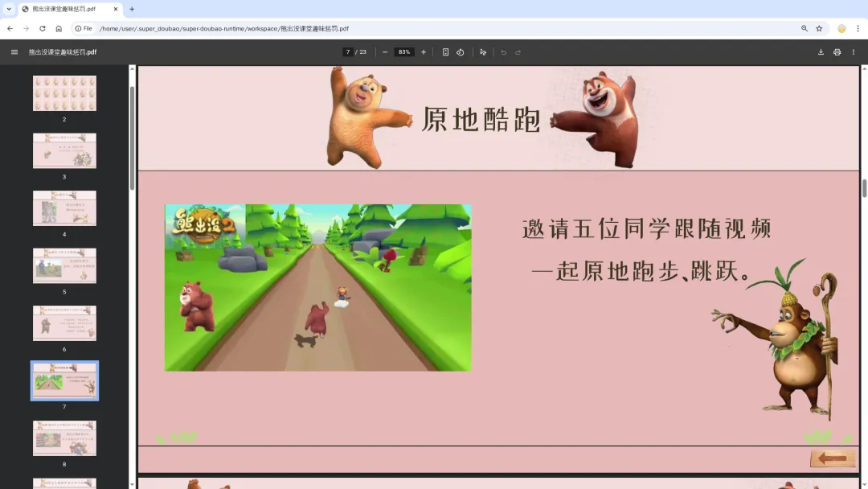Viewport: 868px width, 489px height.
Task: Click the 原地酷跑 slide title
Action: pyautogui.click(x=481, y=119)
